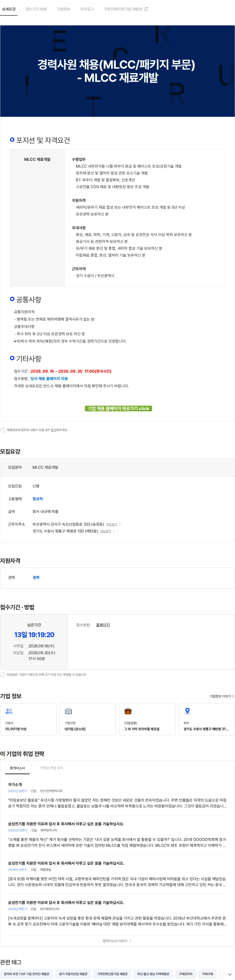Click the 산업(업종) briefcase icon

[x=128, y=711]
